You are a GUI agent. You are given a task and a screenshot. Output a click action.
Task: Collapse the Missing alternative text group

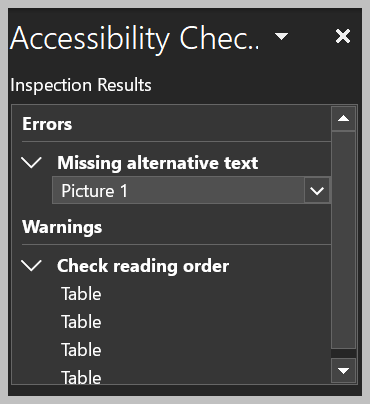tap(31, 163)
